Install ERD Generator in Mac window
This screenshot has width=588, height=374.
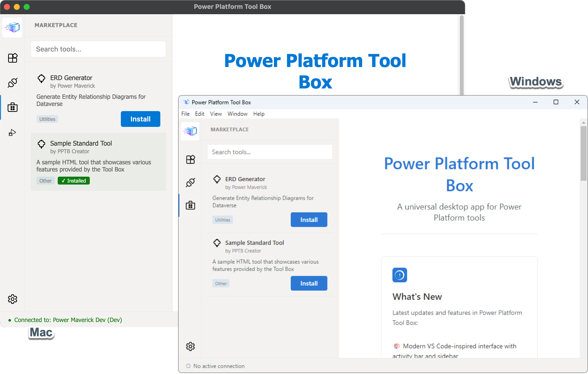coord(140,119)
